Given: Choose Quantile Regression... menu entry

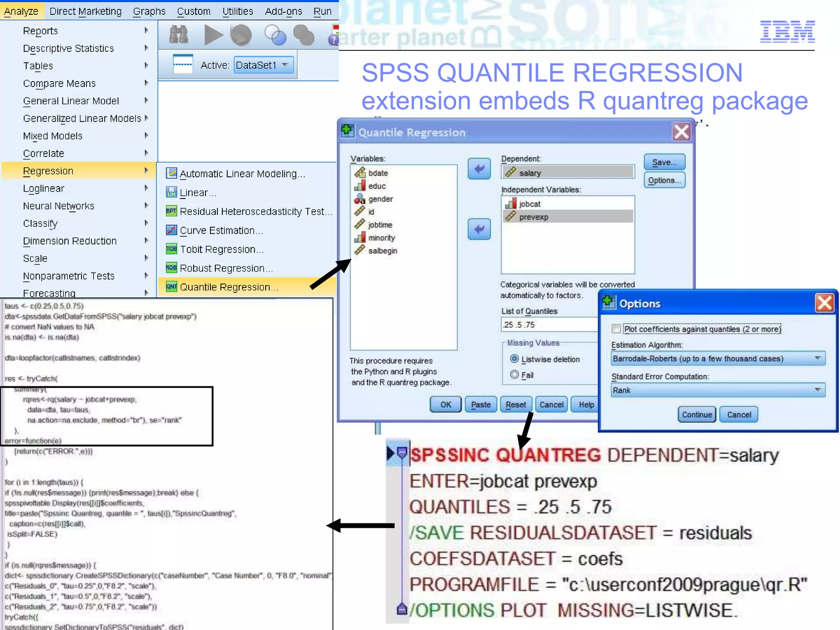Looking at the screenshot, I should (247, 287).
